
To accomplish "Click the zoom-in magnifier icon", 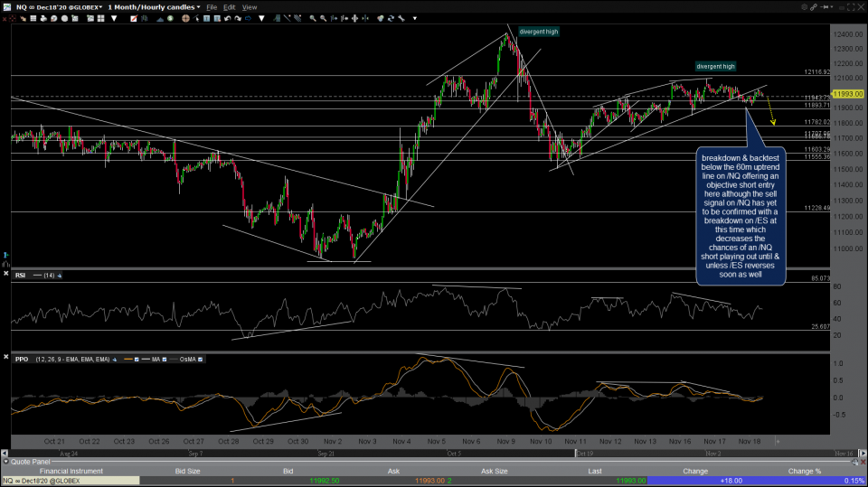I will coord(313,18).
